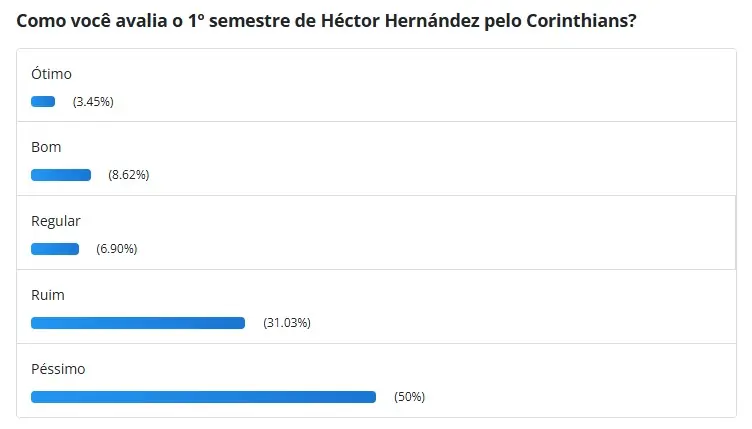
Task: Click the 8.62% percentage text
Action: pyautogui.click(x=129, y=175)
